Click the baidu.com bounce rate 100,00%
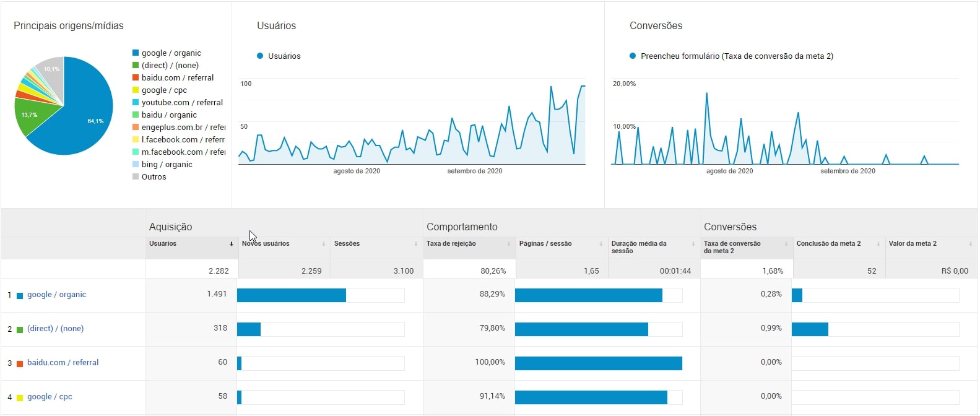 pos(490,362)
